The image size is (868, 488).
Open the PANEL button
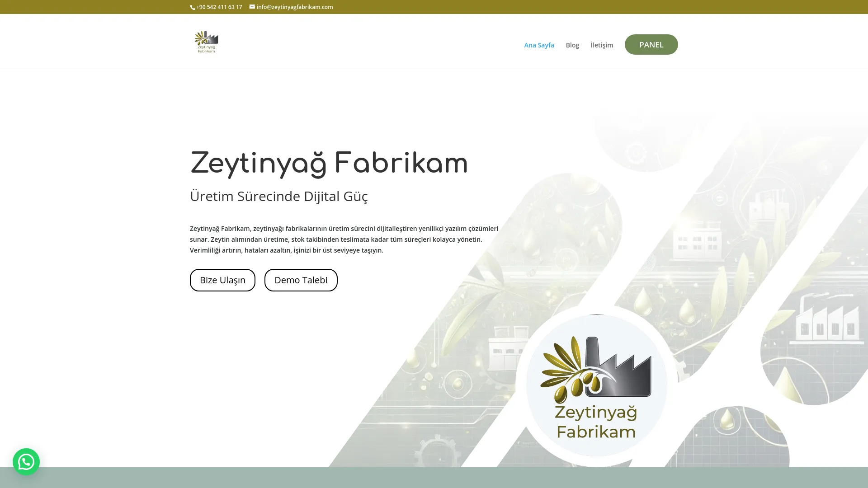click(651, 44)
